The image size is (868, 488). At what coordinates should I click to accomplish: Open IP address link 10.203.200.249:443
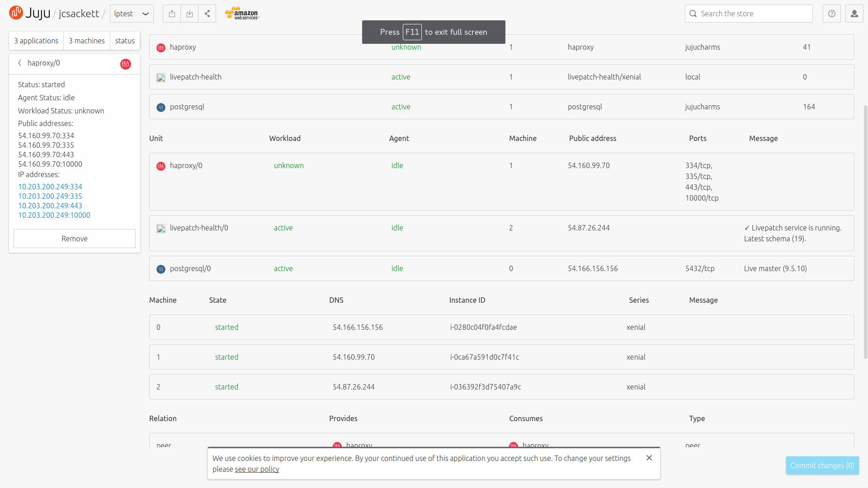coord(50,206)
